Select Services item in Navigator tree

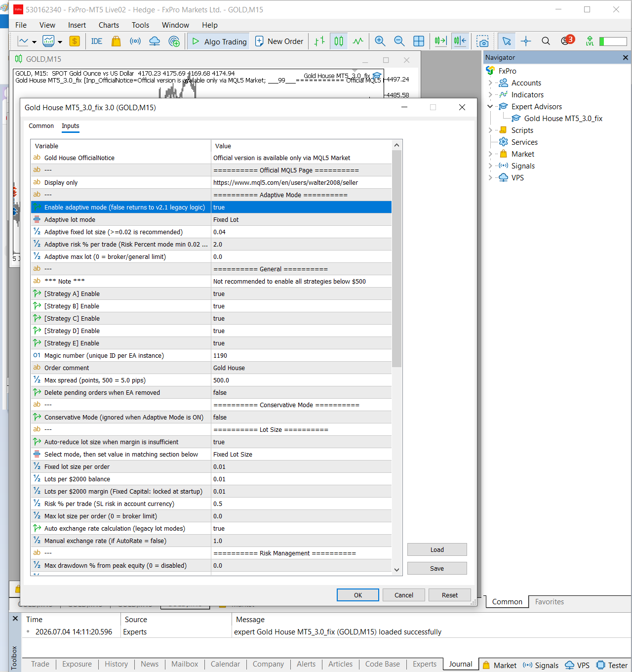[524, 142]
